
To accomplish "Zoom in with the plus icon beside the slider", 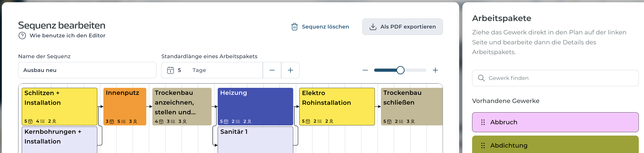I will pyautogui.click(x=435, y=70).
